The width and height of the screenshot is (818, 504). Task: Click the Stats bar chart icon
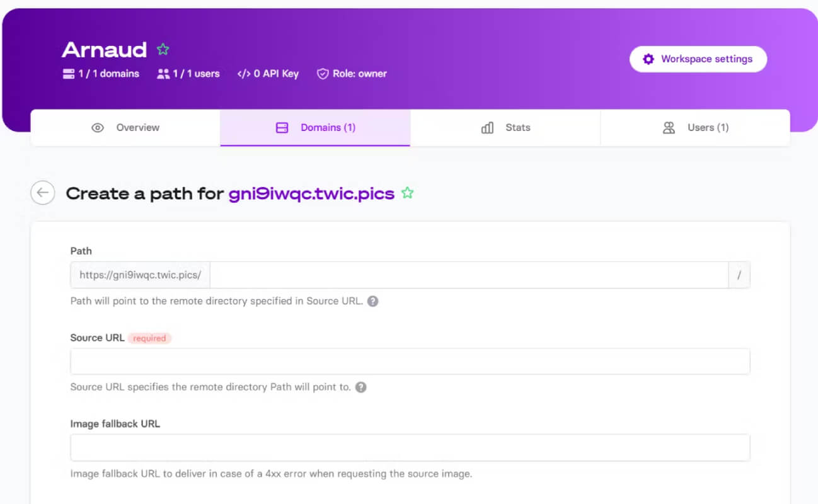pyautogui.click(x=487, y=128)
